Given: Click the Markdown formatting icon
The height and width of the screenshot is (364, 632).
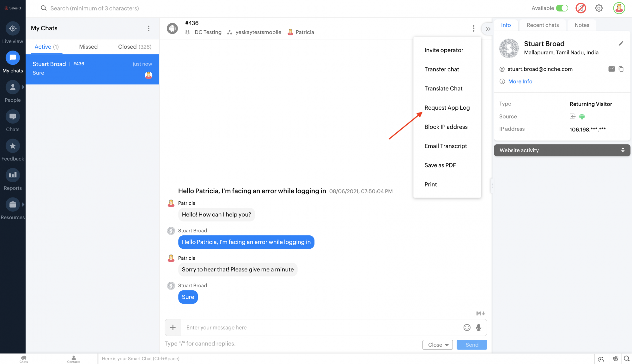Looking at the screenshot, I should pos(480,313).
